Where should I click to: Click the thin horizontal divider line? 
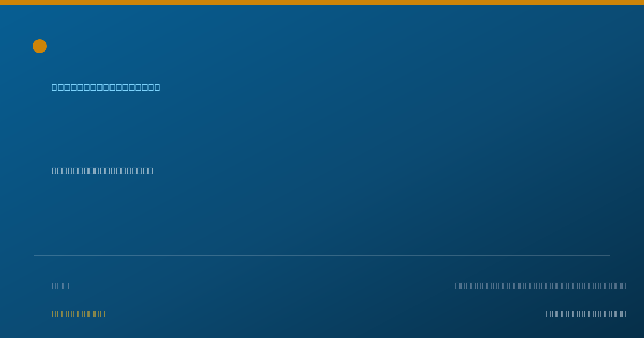[322, 255]
